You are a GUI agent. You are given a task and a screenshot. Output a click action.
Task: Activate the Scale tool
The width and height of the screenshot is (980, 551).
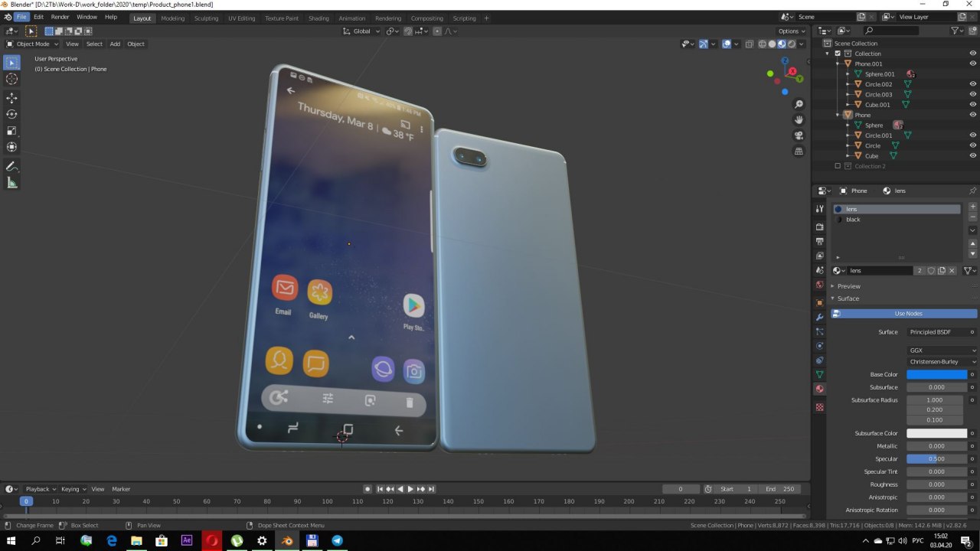12,131
